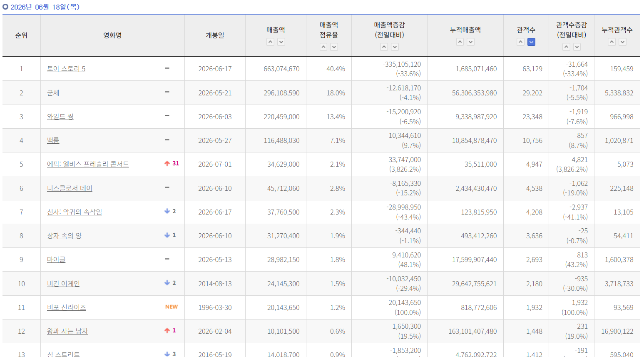Open the 디스클로저 데이 movie details

tap(70, 188)
